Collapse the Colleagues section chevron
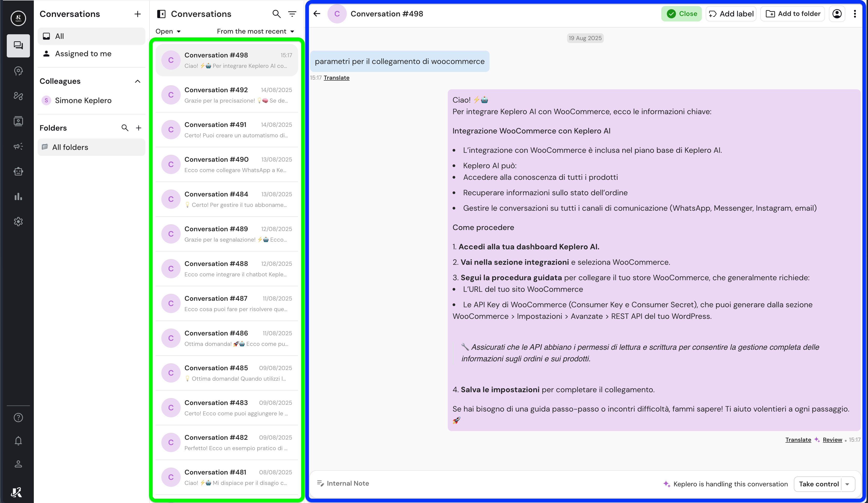 click(137, 81)
